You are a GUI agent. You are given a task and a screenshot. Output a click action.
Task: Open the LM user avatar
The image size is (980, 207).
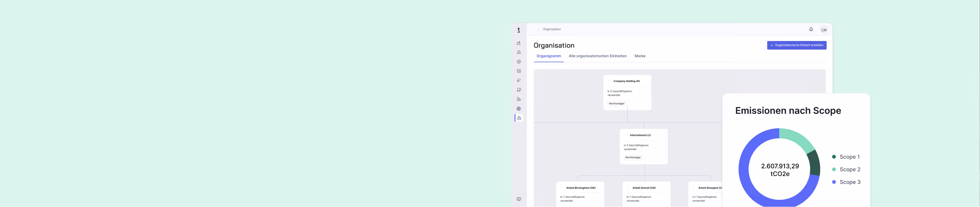click(x=824, y=30)
